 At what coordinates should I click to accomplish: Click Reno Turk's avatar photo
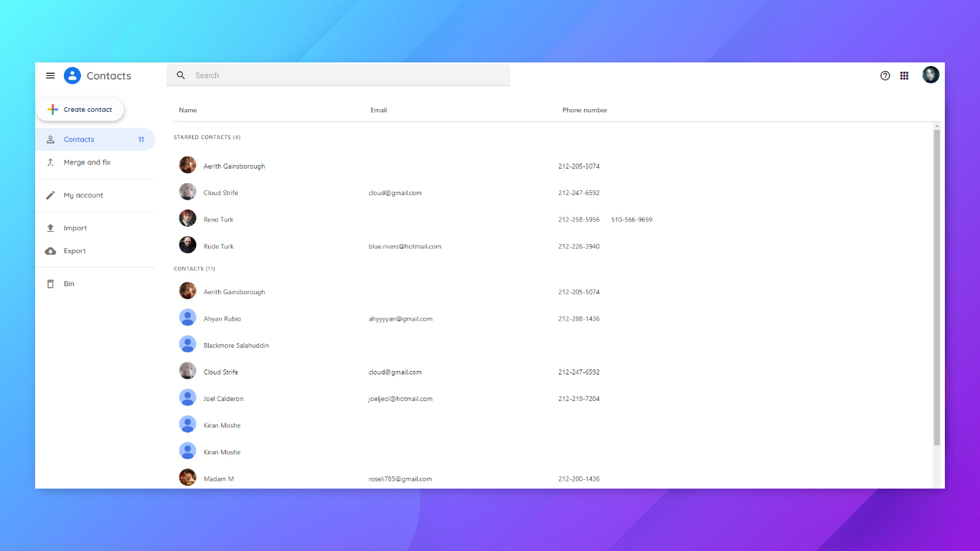187,218
